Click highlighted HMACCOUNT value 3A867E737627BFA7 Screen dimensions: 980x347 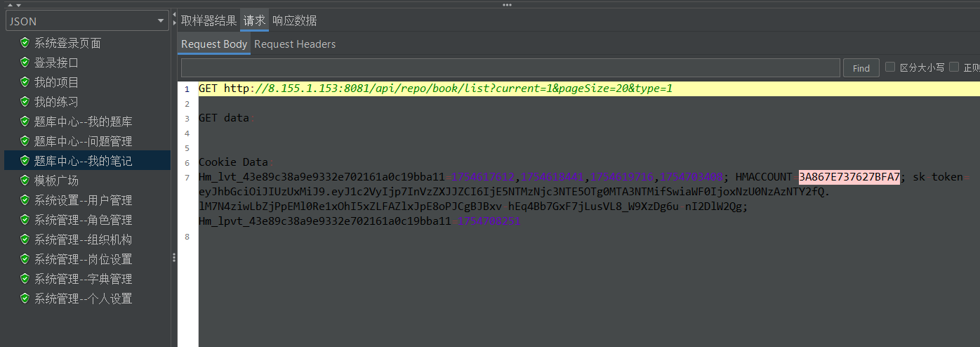(x=849, y=177)
